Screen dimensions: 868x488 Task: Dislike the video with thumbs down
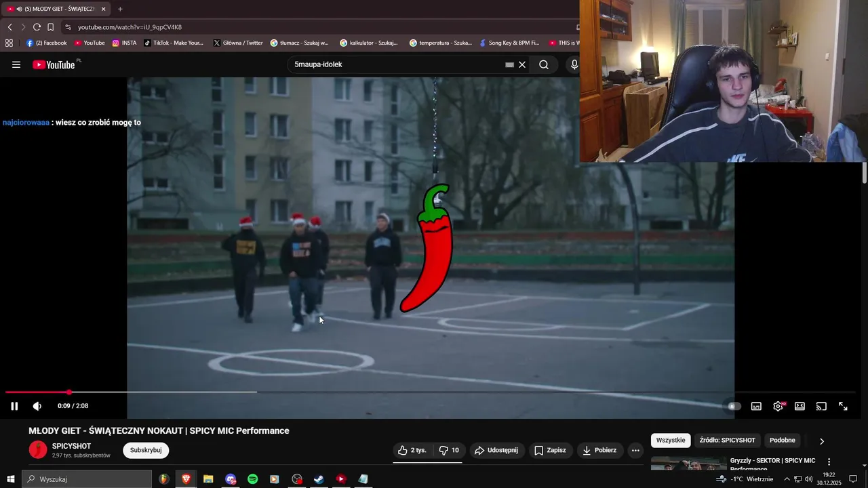[x=449, y=450]
